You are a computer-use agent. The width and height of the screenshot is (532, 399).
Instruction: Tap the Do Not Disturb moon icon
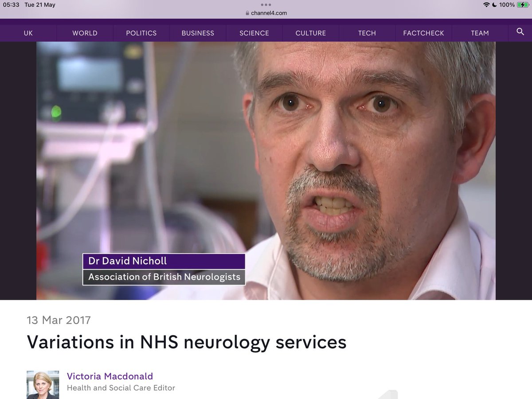coord(494,5)
